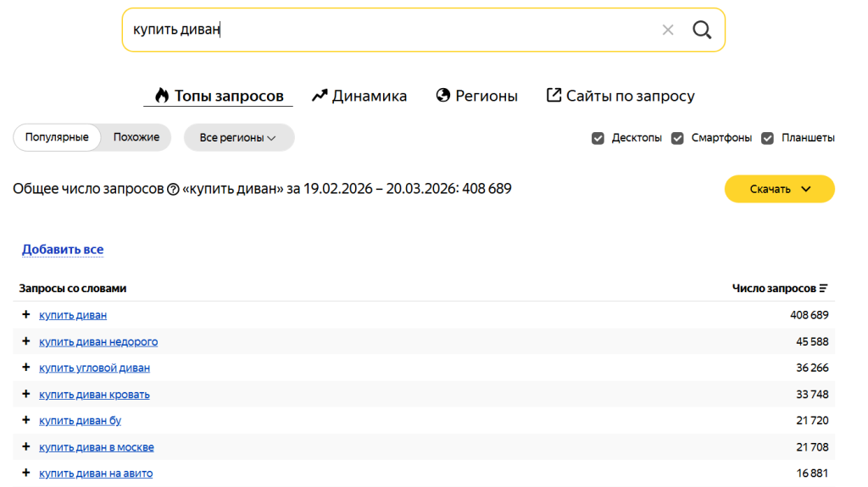This screenshot has width=868, height=487.
Task: Open the 'купить диван в москве' link
Action: coord(97,447)
